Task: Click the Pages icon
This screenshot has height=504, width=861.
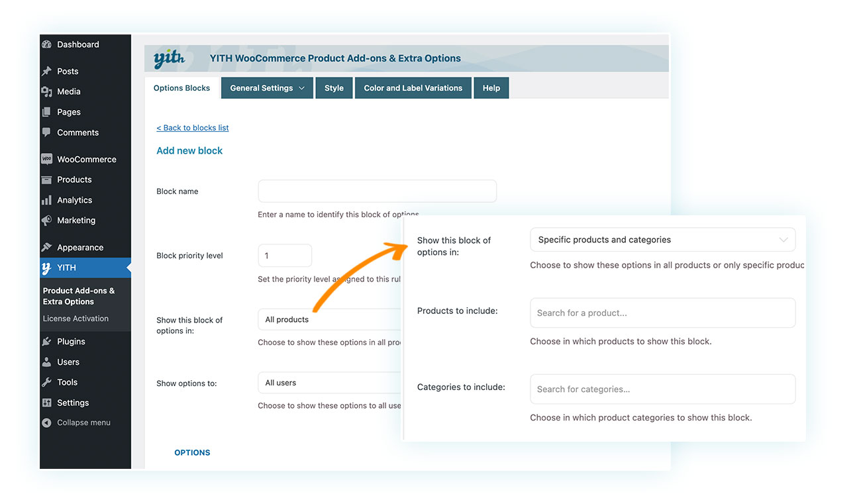Action: (x=46, y=112)
